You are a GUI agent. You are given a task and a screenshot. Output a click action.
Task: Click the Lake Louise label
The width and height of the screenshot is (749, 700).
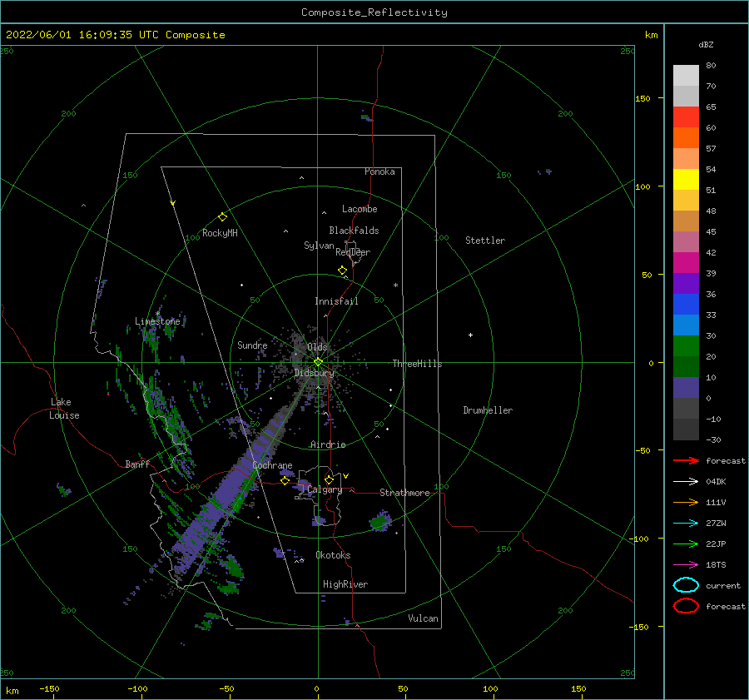tap(64, 409)
